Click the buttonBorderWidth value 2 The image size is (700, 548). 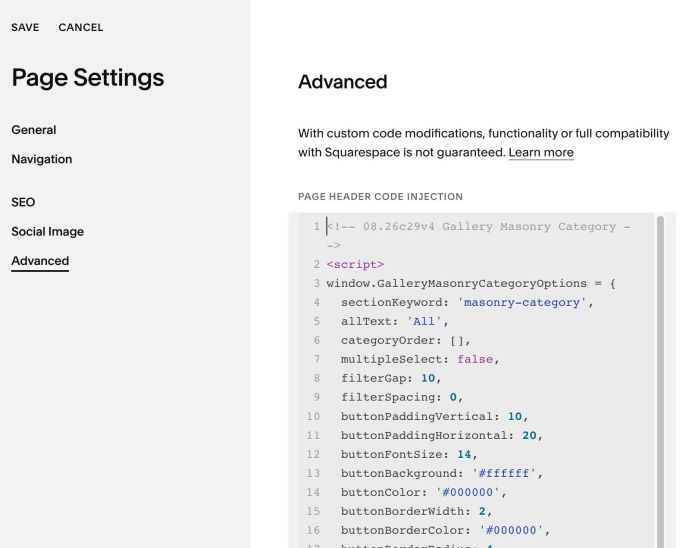coord(482,511)
